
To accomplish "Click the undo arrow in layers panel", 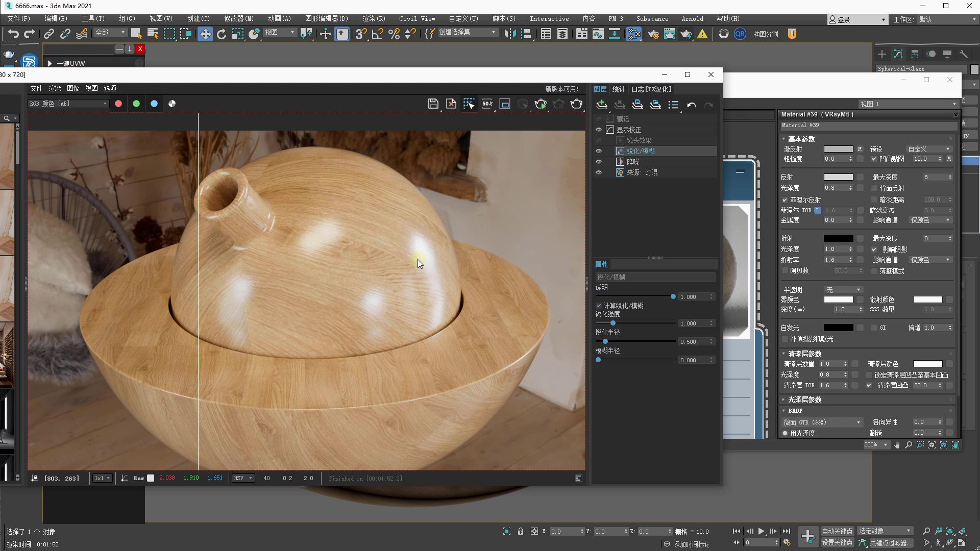I will click(691, 105).
